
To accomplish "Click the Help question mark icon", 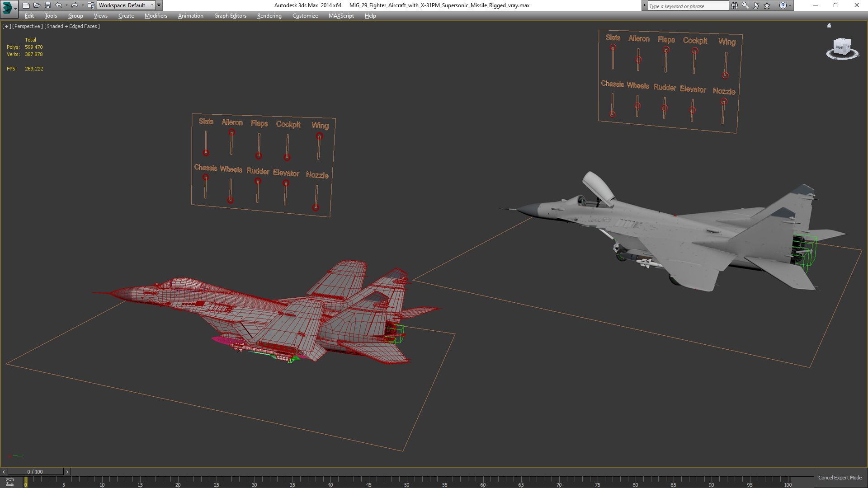I will coord(783,5).
